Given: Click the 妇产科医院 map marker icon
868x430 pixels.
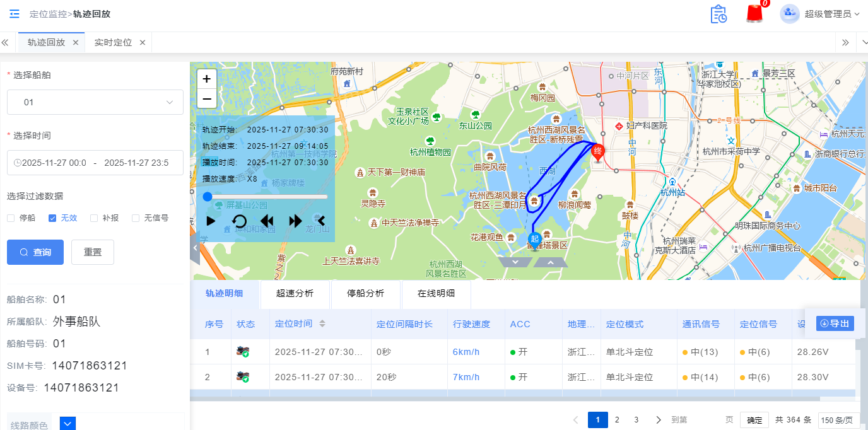Looking at the screenshot, I should coord(619,126).
